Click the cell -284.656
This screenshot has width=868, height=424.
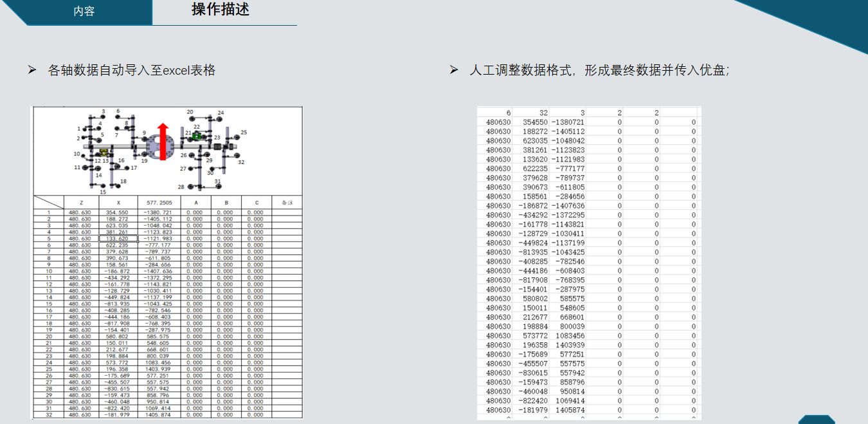(159, 264)
